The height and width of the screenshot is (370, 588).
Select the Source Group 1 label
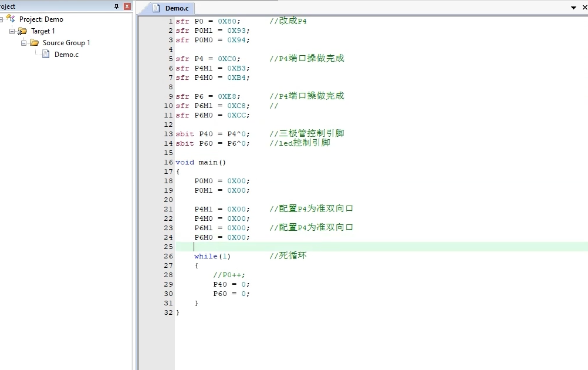pyautogui.click(x=66, y=43)
